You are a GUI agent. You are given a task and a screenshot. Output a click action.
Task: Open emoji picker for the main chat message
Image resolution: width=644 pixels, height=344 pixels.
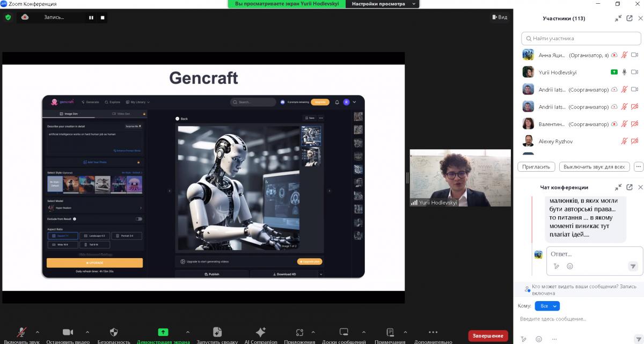(x=539, y=339)
